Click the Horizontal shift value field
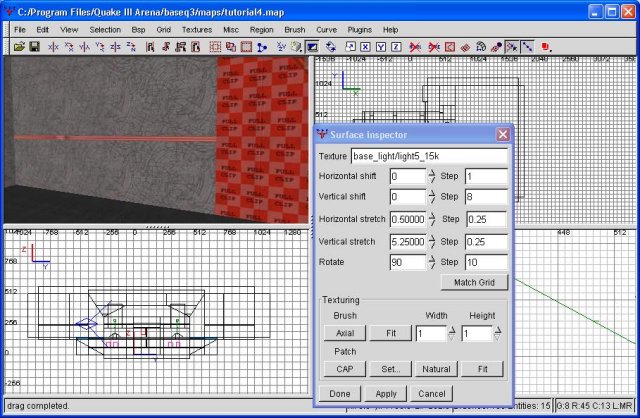This screenshot has width=640, height=418. [x=408, y=176]
